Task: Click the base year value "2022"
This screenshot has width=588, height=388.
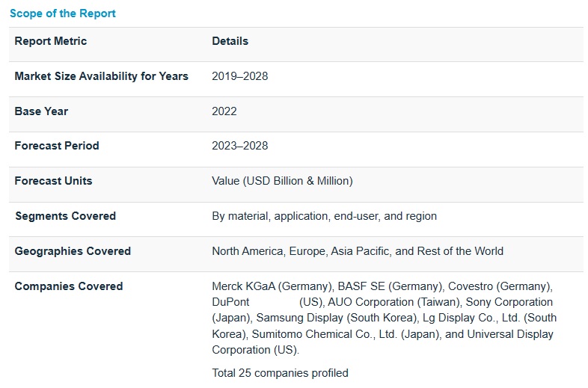Action: [224, 111]
